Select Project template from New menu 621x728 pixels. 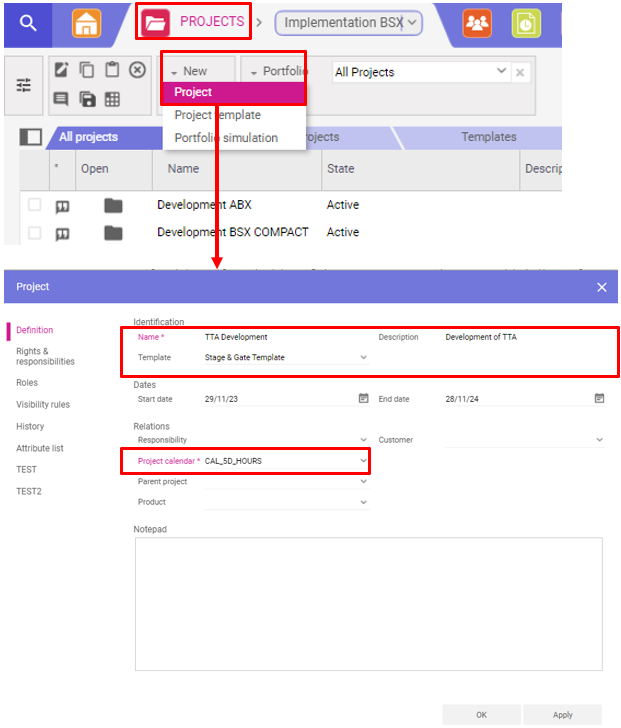(217, 115)
